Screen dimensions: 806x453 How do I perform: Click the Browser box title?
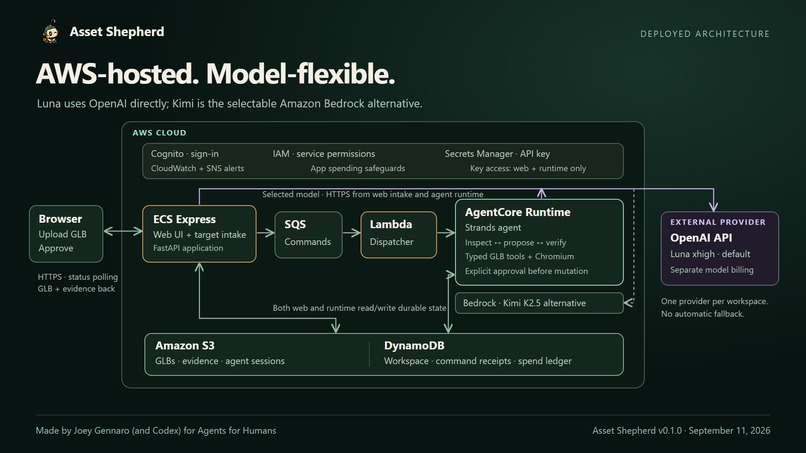[x=60, y=219]
